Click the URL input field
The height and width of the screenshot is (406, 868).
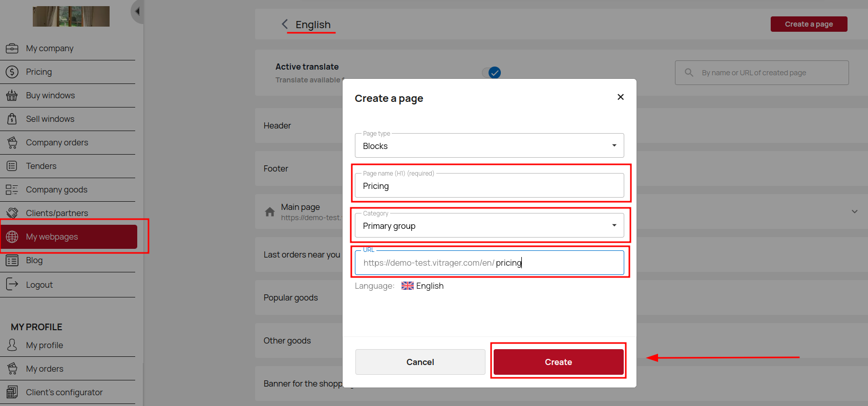pyautogui.click(x=490, y=263)
